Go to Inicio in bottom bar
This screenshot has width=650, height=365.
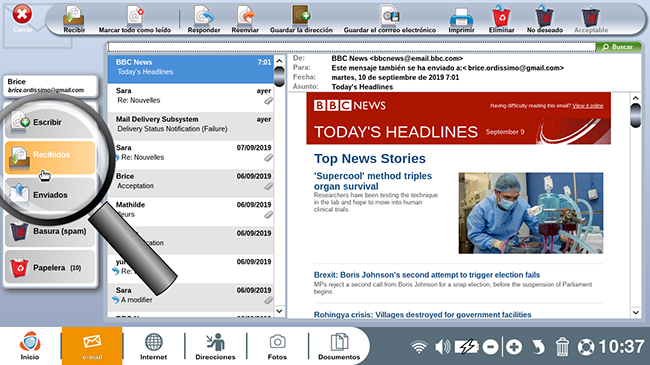coord(30,346)
